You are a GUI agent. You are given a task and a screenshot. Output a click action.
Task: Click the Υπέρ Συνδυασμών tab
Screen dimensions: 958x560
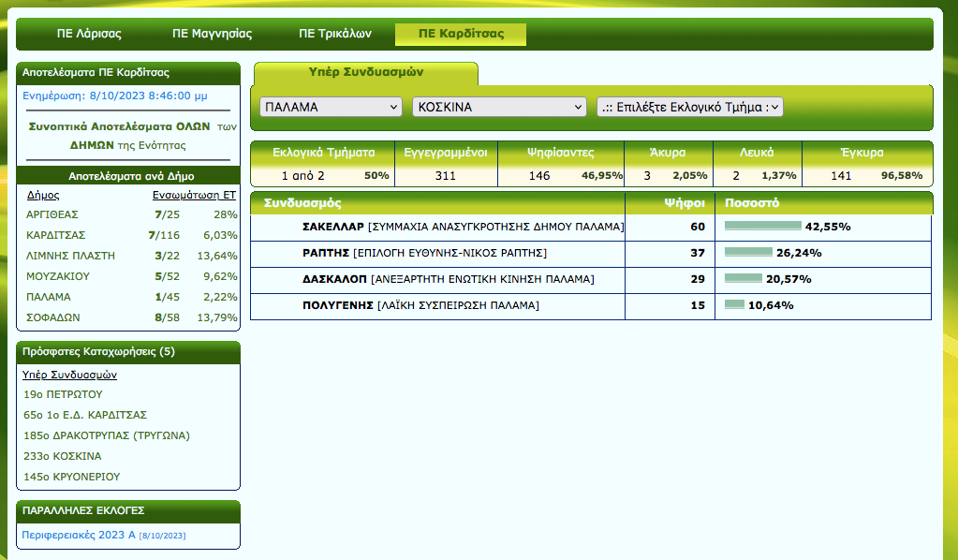(x=366, y=72)
